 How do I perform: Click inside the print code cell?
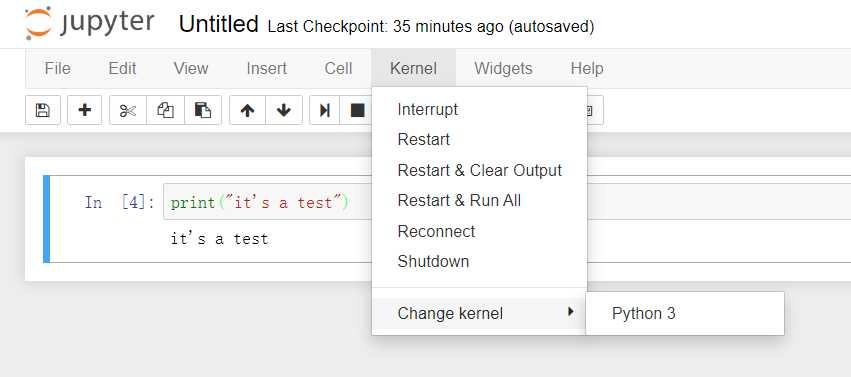click(x=268, y=202)
